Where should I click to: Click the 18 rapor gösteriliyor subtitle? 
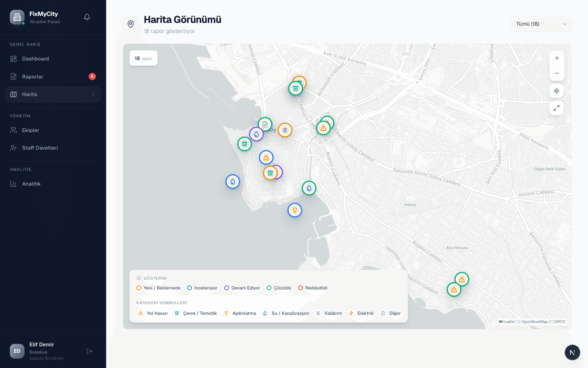[169, 31]
